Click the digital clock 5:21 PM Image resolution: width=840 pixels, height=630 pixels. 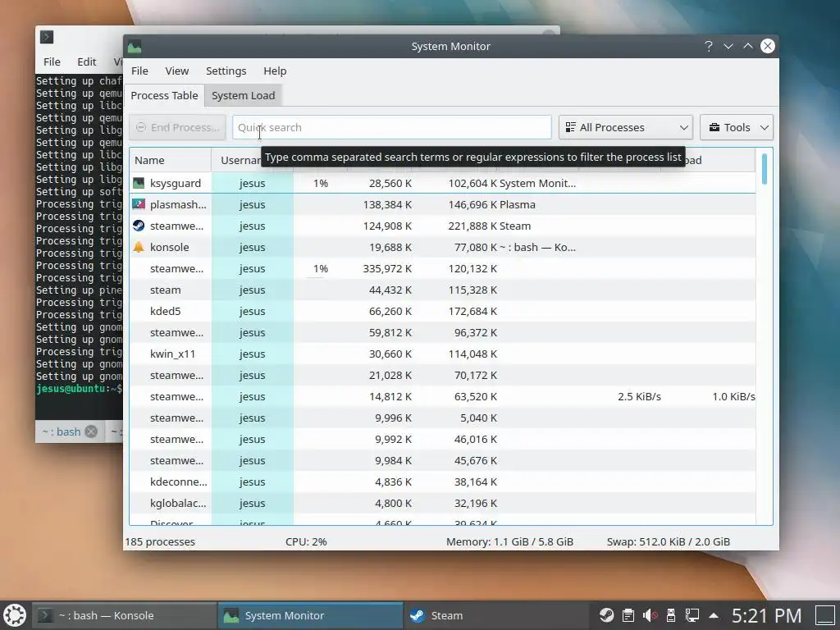point(767,615)
